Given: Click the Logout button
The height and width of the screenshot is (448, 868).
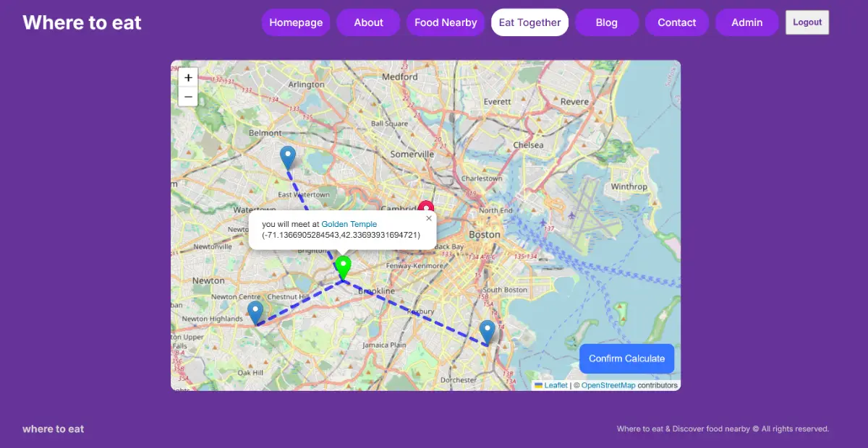Looking at the screenshot, I should [807, 22].
